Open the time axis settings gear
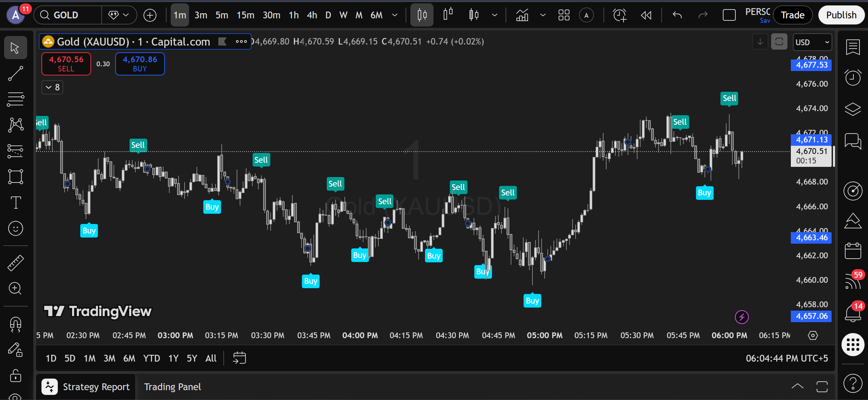Viewport: 868px width, 400px height. pos(813,335)
